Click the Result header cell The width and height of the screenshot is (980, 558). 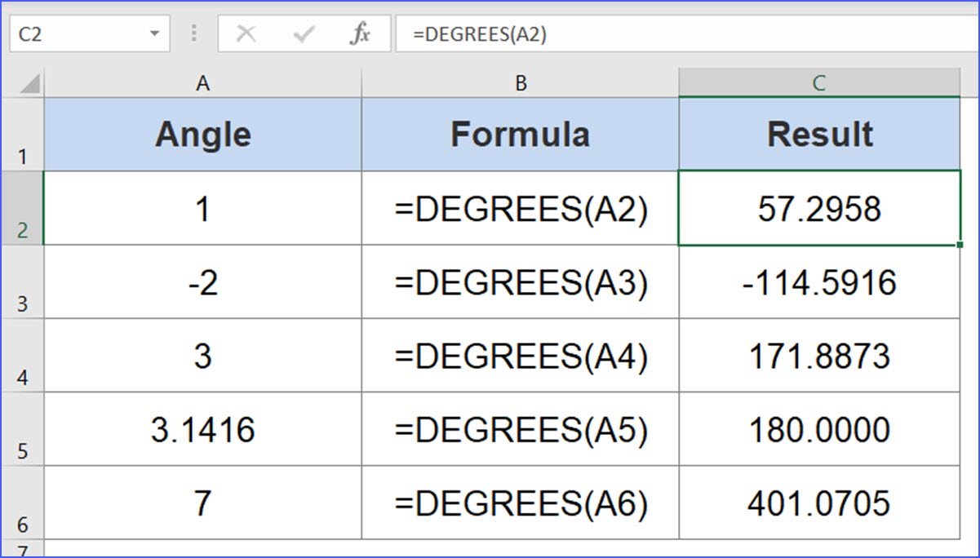818,134
